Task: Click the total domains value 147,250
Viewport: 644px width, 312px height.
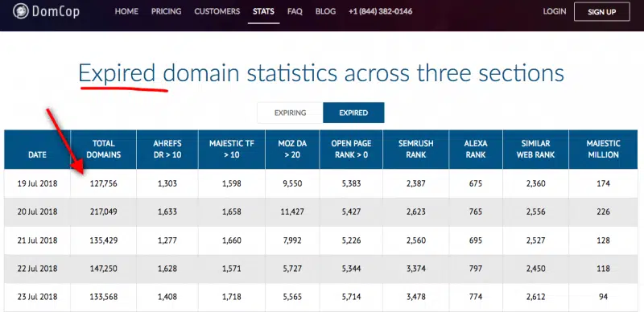Action: click(104, 269)
